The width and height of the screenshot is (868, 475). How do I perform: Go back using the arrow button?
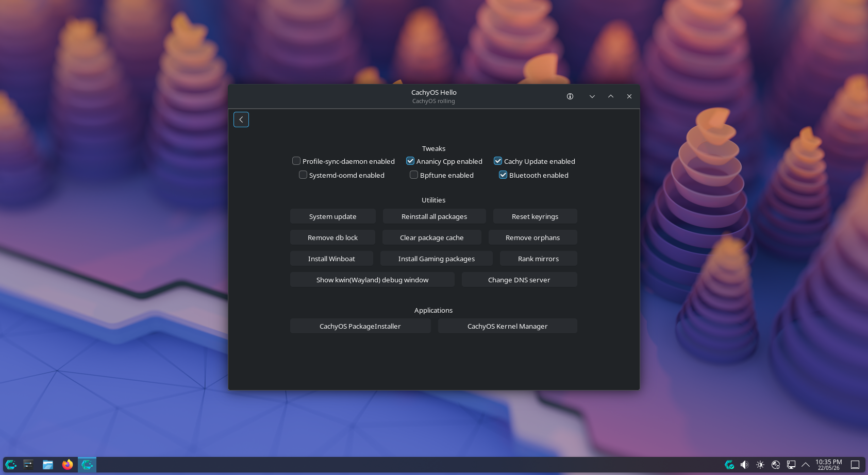pyautogui.click(x=241, y=120)
